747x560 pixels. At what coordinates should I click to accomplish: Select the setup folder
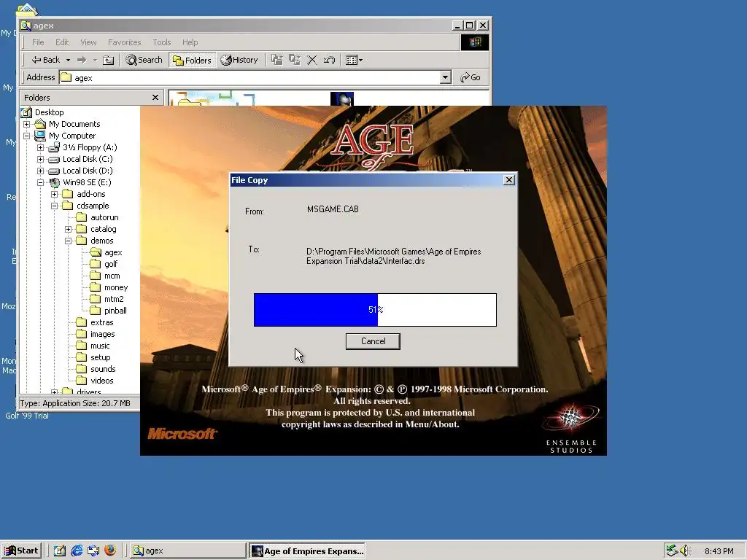click(100, 357)
